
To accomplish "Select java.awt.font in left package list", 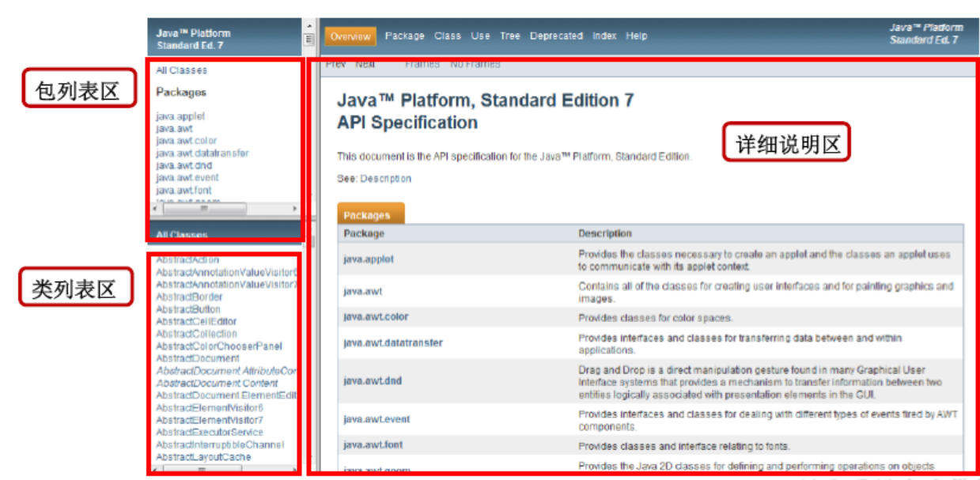I will tap(184, 191).
